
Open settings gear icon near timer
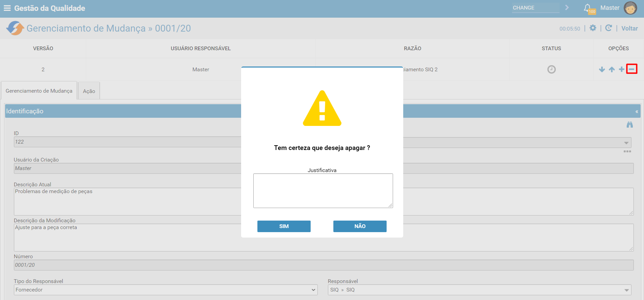coord(593,28)
